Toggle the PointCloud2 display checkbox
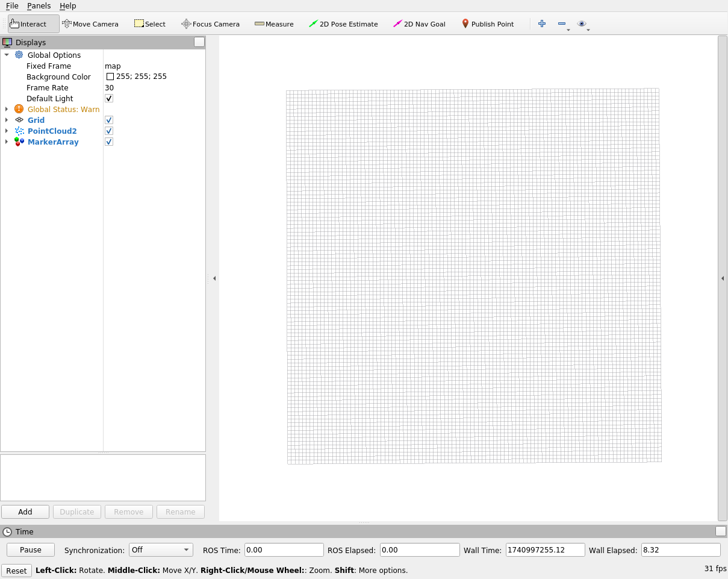 [109, 131]
